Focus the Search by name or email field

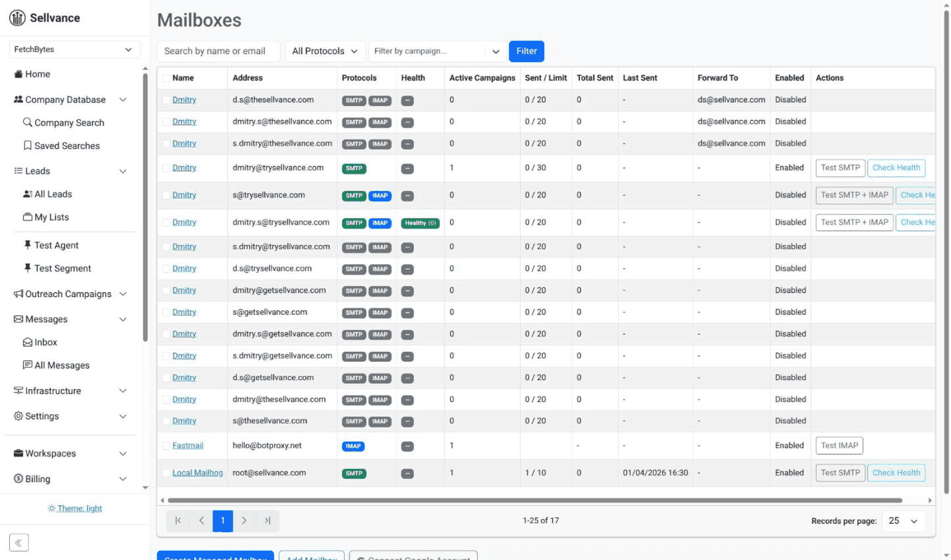[x=219, y=51]
